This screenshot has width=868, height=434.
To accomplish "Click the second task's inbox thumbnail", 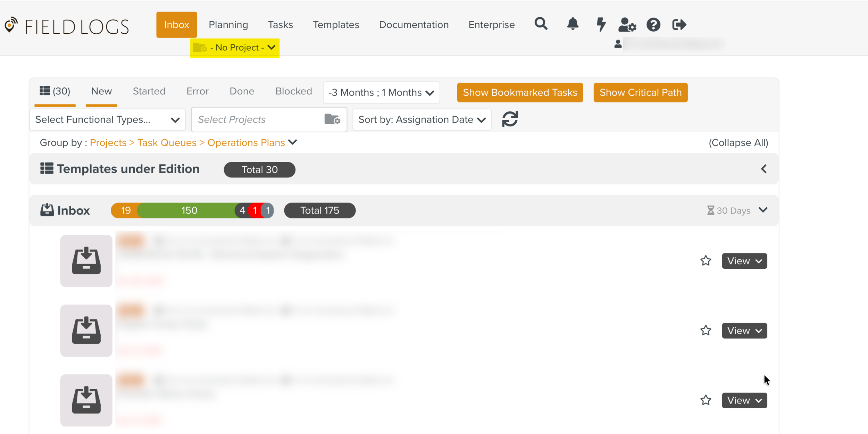I will 86,331.
